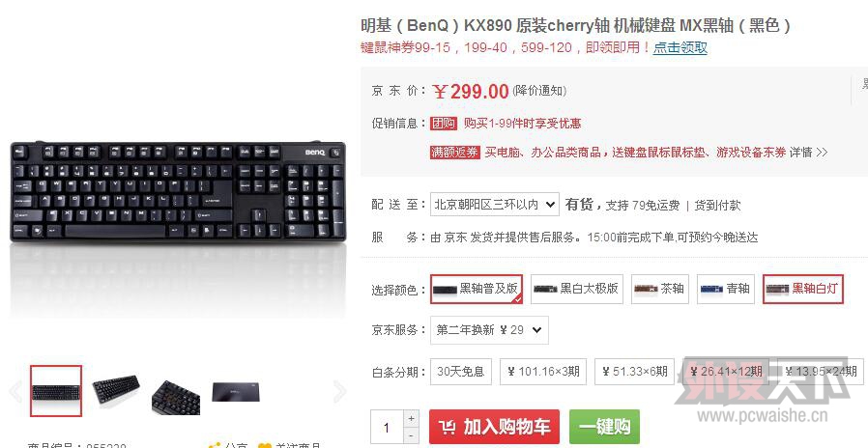
Task: Choose the 黑白太极版 variant
Action: (x=577, y=289)
